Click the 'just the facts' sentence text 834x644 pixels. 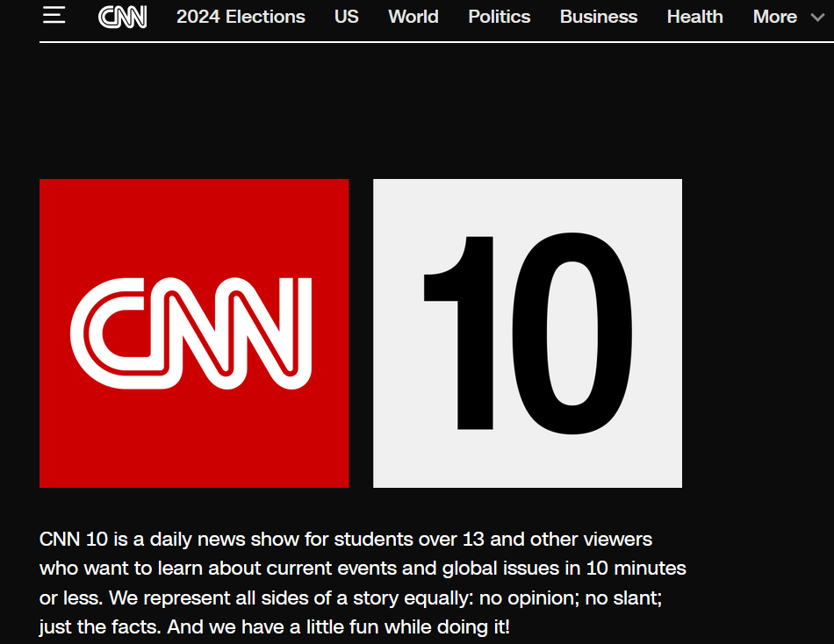pos(97,628)
